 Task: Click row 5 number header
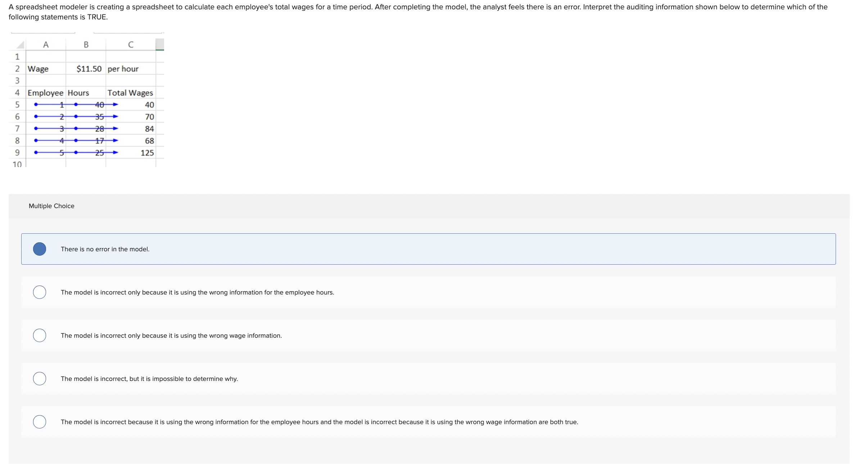(17, 105)
